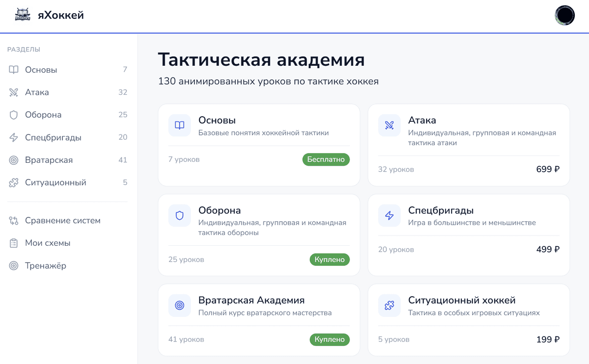Click the puzzle icon for Ситуационный
Screen dimensions: 589x364
14,182
